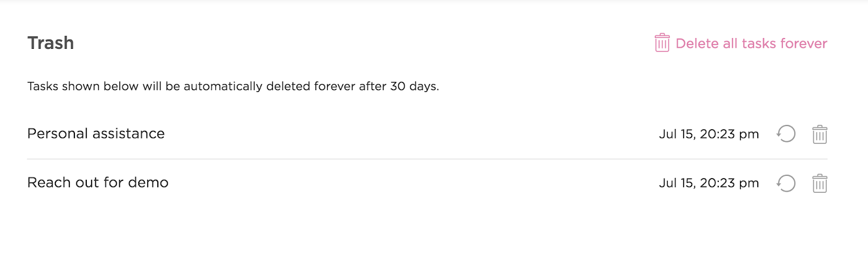Click the Reach out for demo timestamp

click(x=709, y=183)
